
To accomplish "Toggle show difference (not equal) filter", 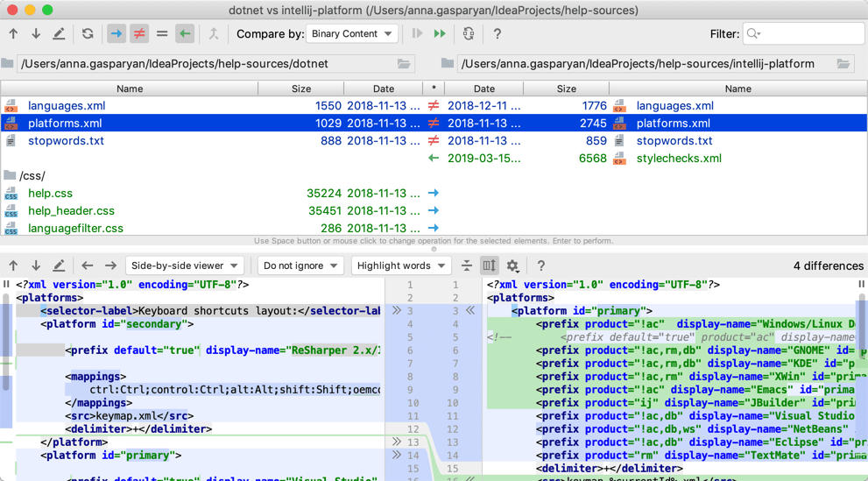I will coord(139,34).
